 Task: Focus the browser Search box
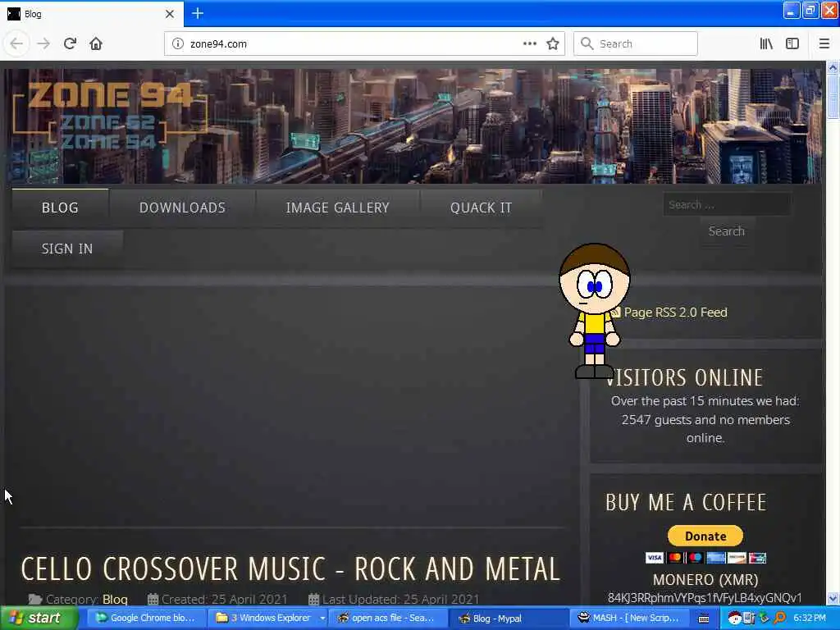(x=636, y=43)
